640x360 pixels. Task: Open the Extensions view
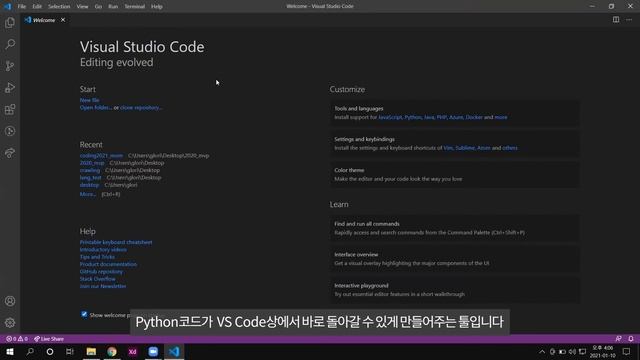10,109
